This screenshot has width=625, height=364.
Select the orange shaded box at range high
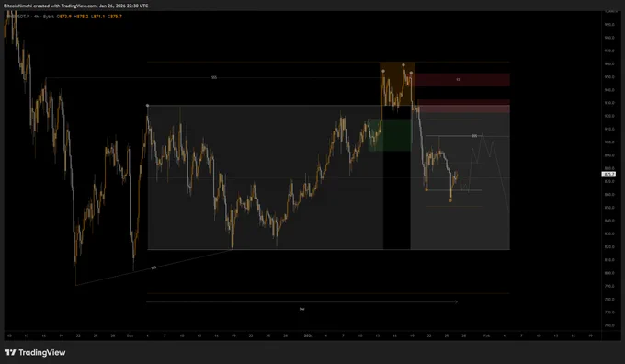[x=397, y=84]
